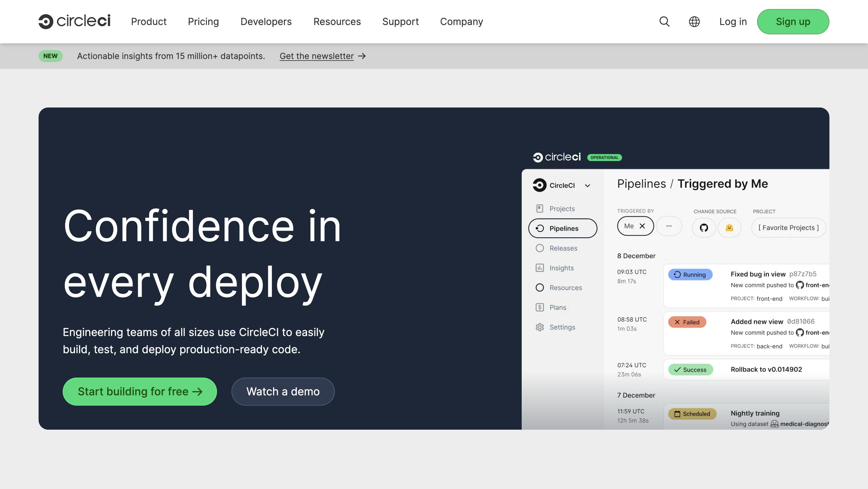The image size is (868, 489).
Task: Open the globe language selector
Action: 694,22
